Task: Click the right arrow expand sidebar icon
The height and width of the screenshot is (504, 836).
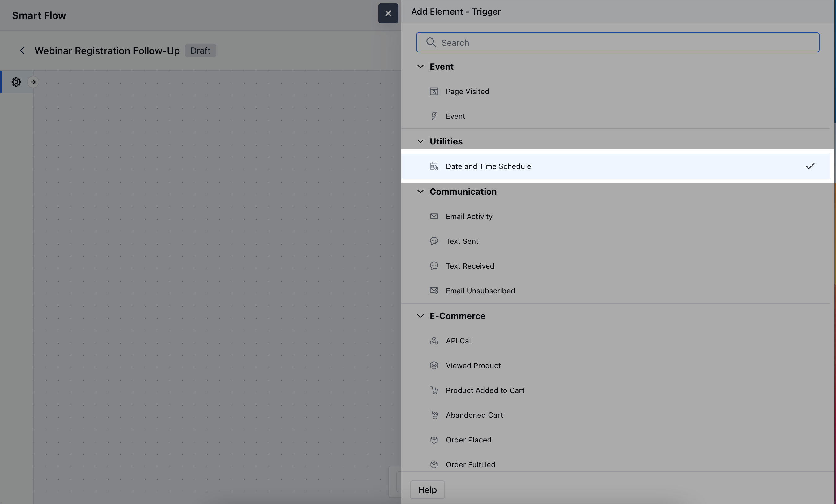Action: 33,82
